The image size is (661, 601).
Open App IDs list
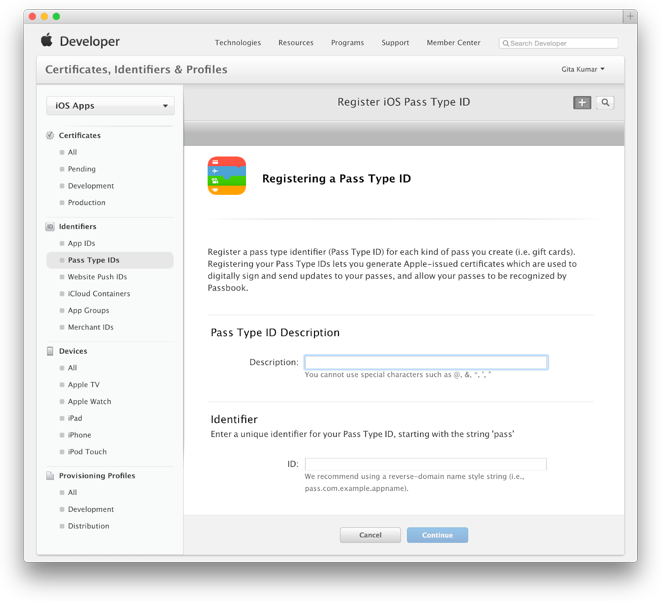pos(81,243)
